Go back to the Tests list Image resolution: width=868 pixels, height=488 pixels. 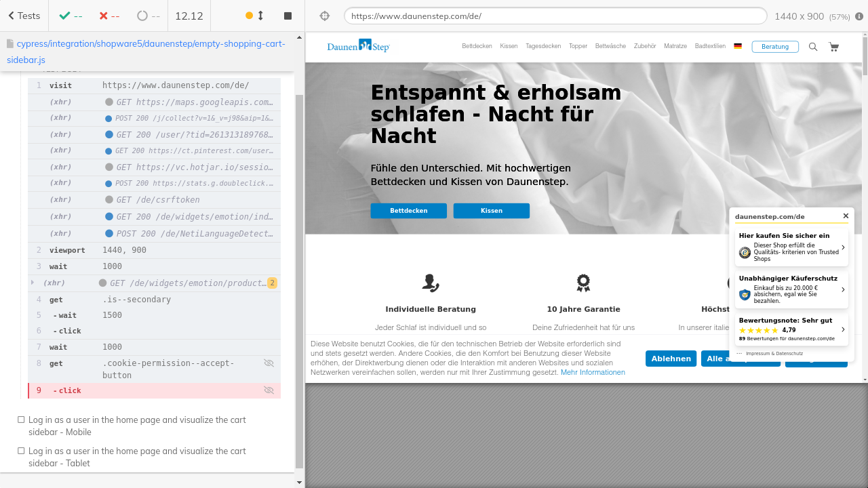24,16
